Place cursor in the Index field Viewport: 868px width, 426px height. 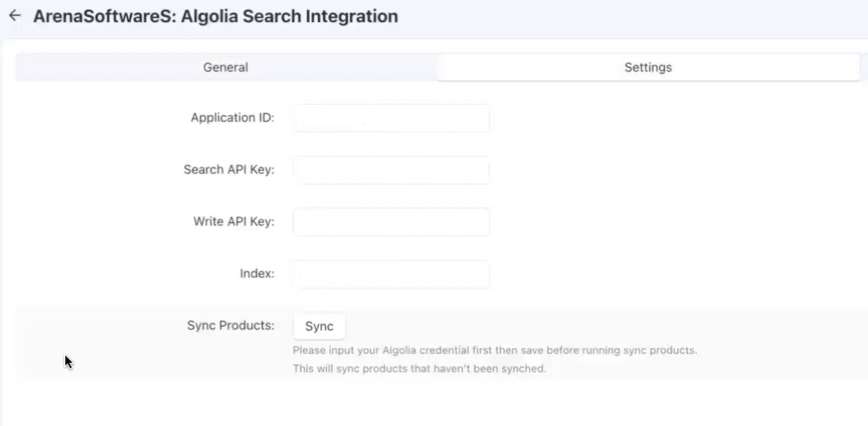(x=391, y=274)
